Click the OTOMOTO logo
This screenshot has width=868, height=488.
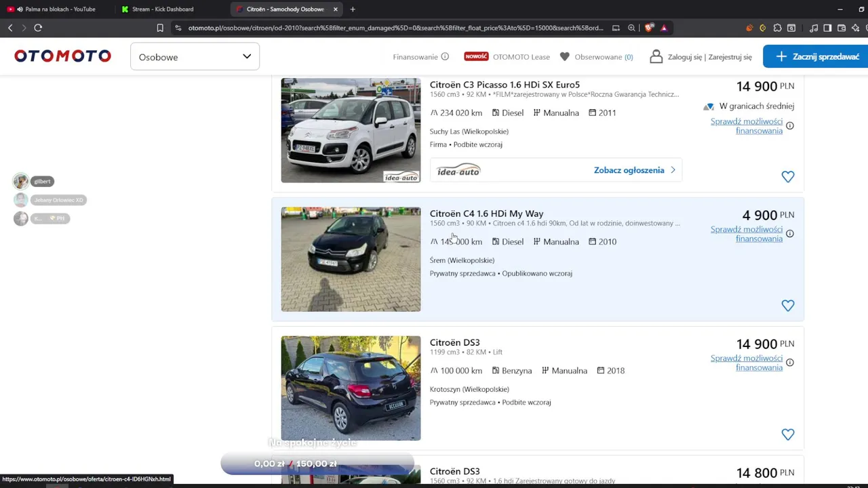[x=62, y=56]
